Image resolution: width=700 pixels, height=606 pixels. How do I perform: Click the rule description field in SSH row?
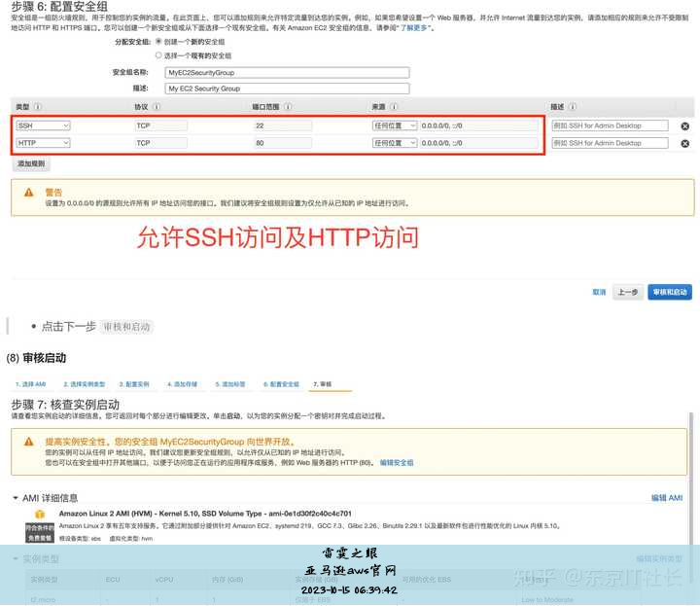611,125
